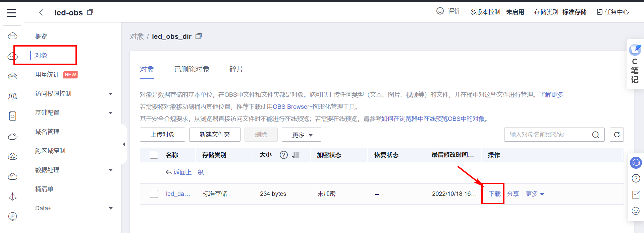The height and width of the screenshot is (233, 644).
Task: Open the feedback edit icon in right rail
Action: tap(636, 195)
